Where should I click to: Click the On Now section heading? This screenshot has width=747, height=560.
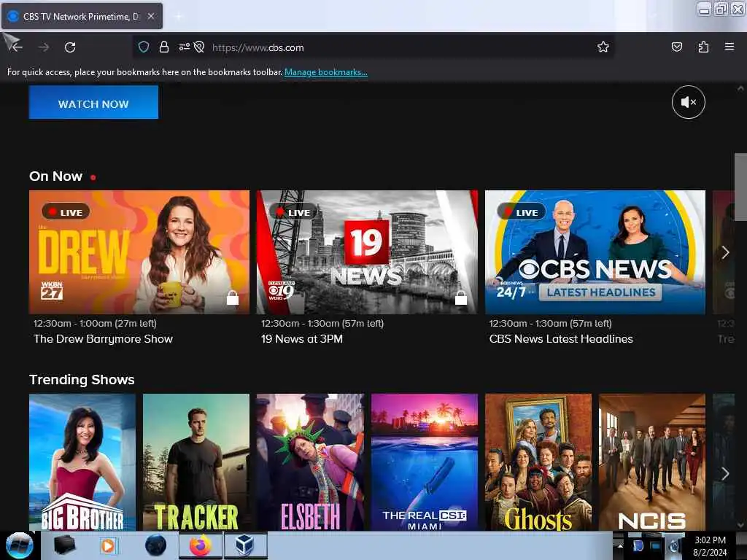click(55, 176)
